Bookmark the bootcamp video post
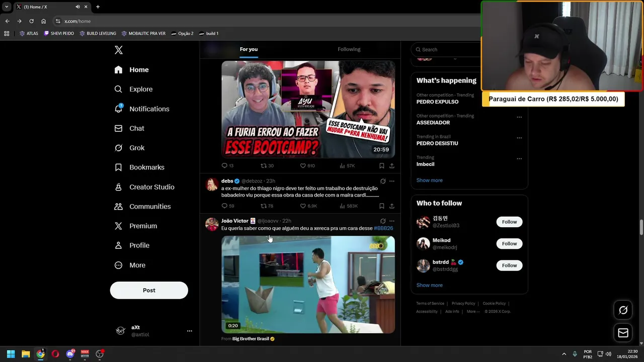The width and height of the screenshot is (644, 362). click(382, 165)
